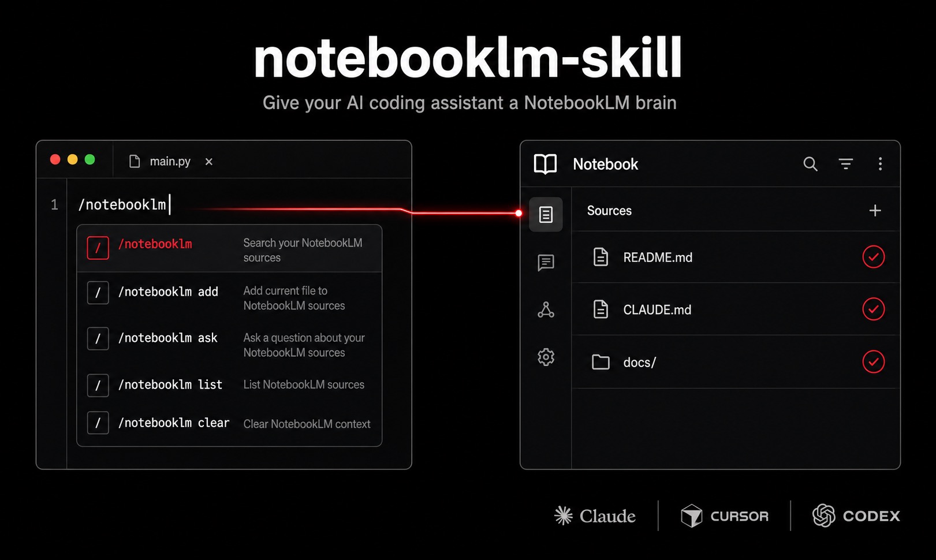Viewport: 936px width, 560px height.
Task: Click the plus button to add a source
Action: click(875, 210)
